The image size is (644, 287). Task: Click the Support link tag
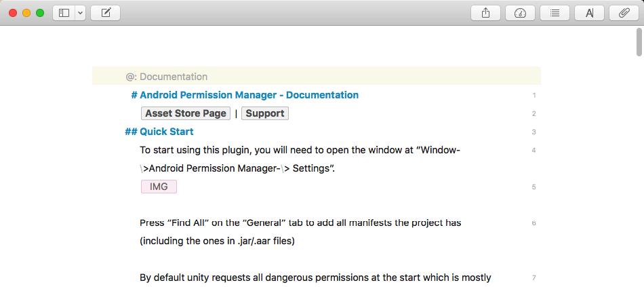265,113
